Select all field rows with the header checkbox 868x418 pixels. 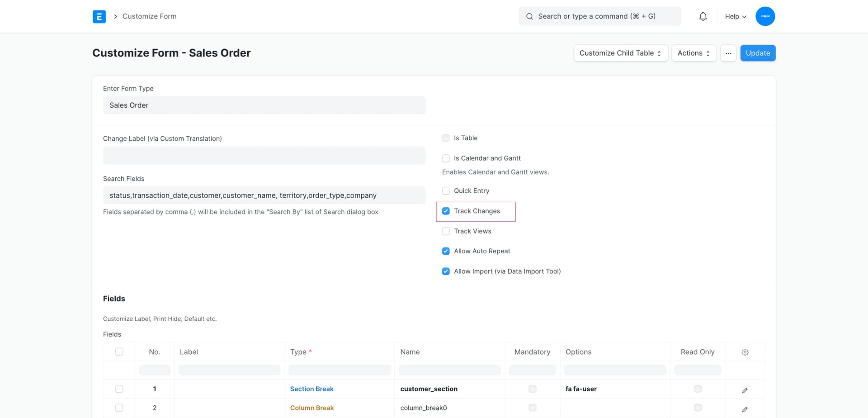pos(119,351)
